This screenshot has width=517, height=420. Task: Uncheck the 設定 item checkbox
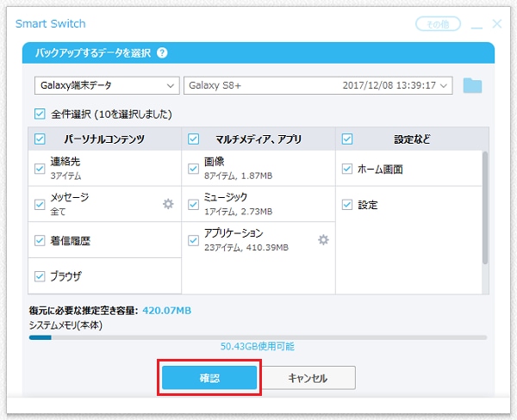click(347, 205)
